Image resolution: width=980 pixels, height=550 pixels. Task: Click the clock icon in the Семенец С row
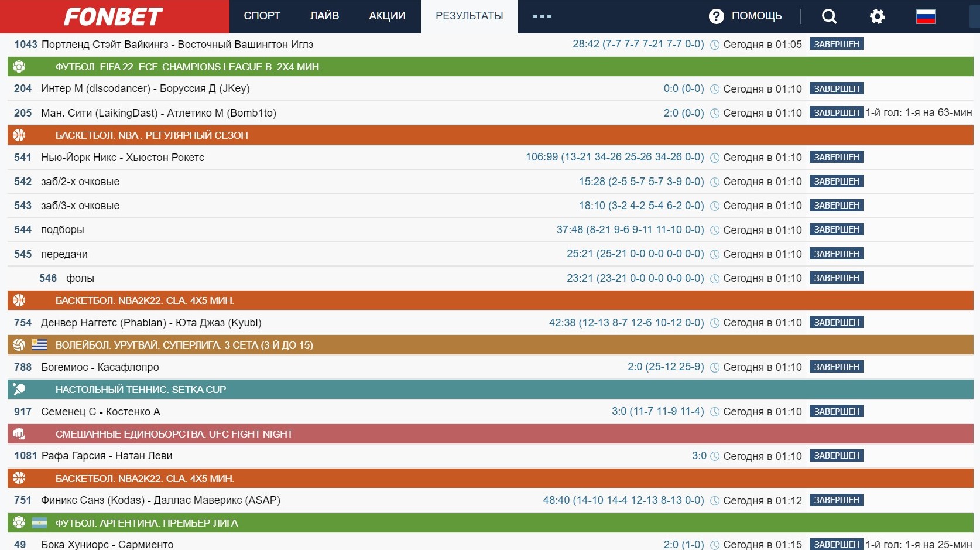(x=715, y=412)
